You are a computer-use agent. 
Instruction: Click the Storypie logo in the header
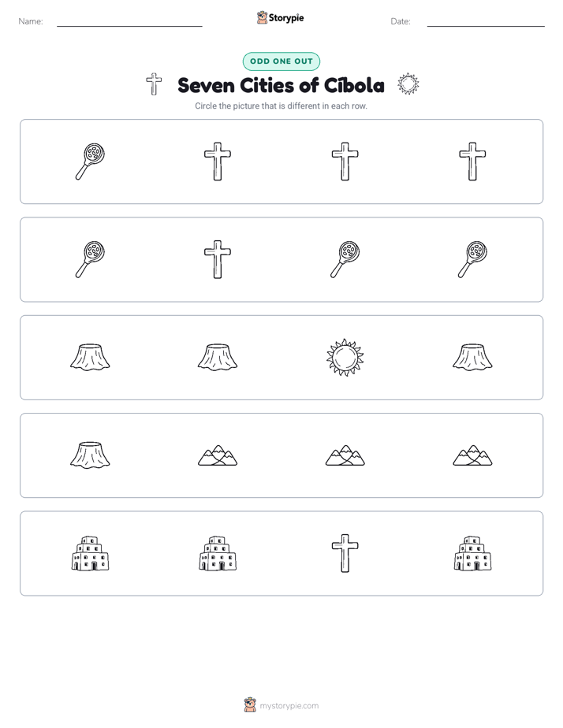coord(281,17)
